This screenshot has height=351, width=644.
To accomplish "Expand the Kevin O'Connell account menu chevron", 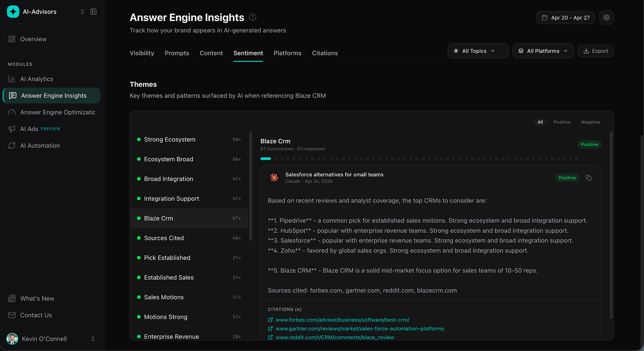I will click(93, 339).
